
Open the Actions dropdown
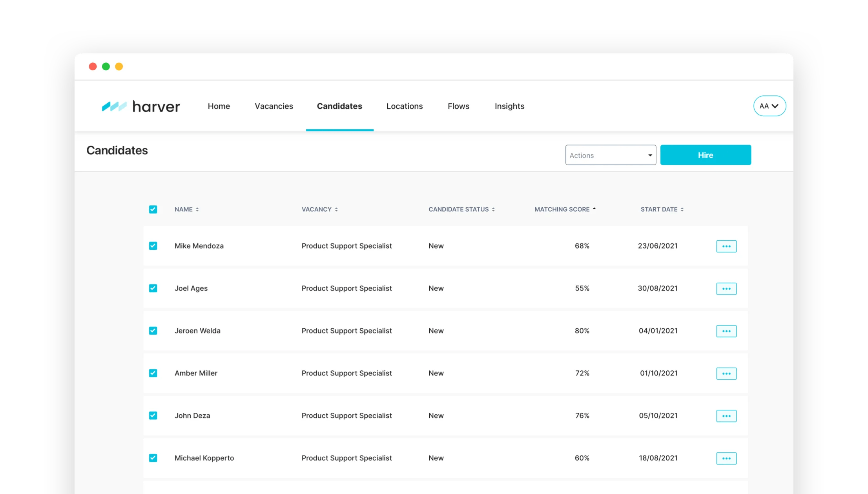click(x=610, y=155)
